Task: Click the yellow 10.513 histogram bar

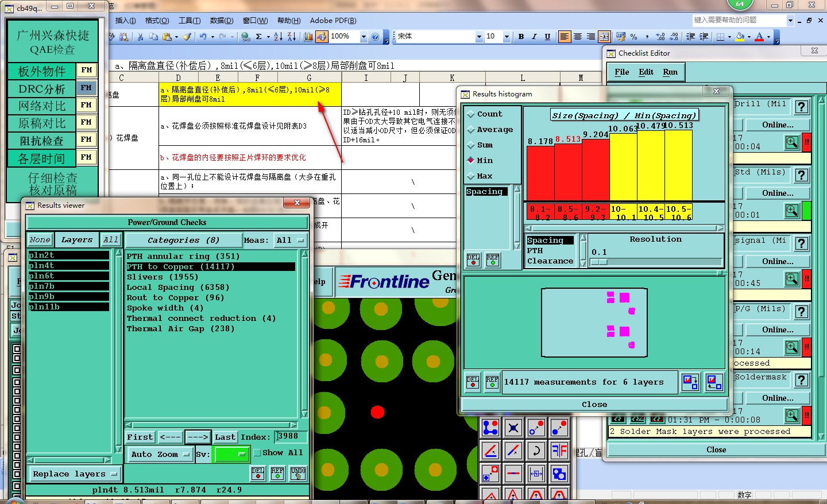Action: click(x=678, y=165)
